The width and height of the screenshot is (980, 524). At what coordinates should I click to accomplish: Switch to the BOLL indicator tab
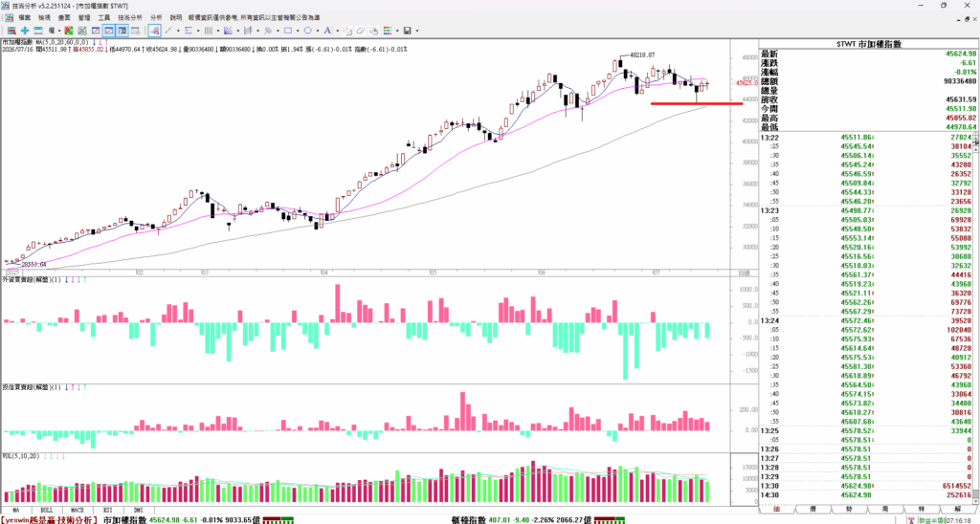pyautogui.click(x=46, y=511)
